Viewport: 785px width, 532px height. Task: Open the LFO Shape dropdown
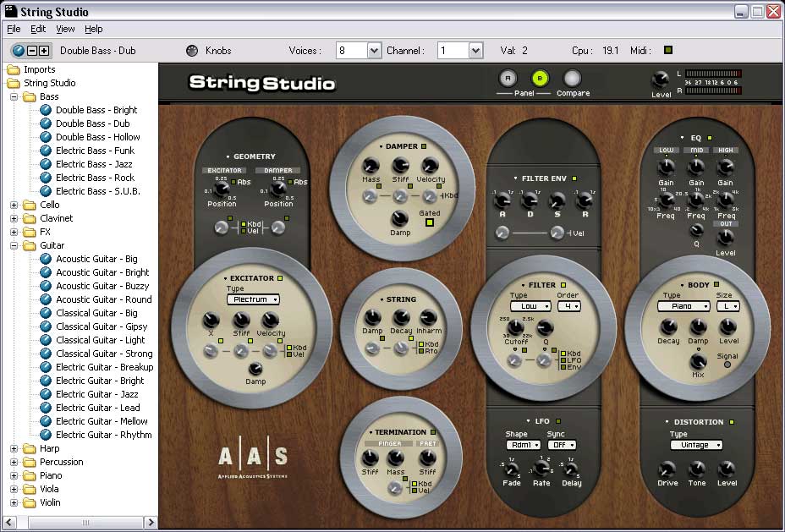click(524, 445)
